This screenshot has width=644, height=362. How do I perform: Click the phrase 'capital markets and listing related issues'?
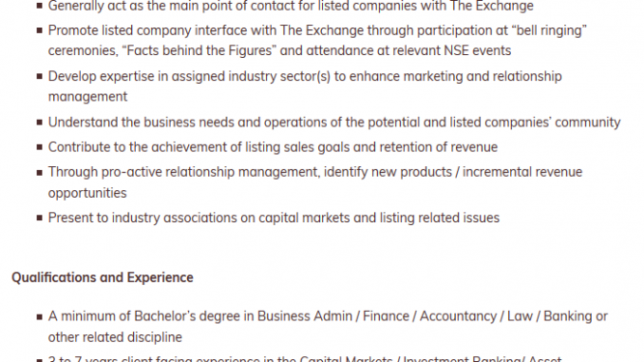379,218
